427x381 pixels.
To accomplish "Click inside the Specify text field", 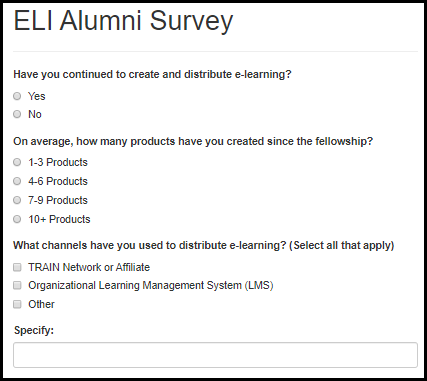I will tap(215, 355).
